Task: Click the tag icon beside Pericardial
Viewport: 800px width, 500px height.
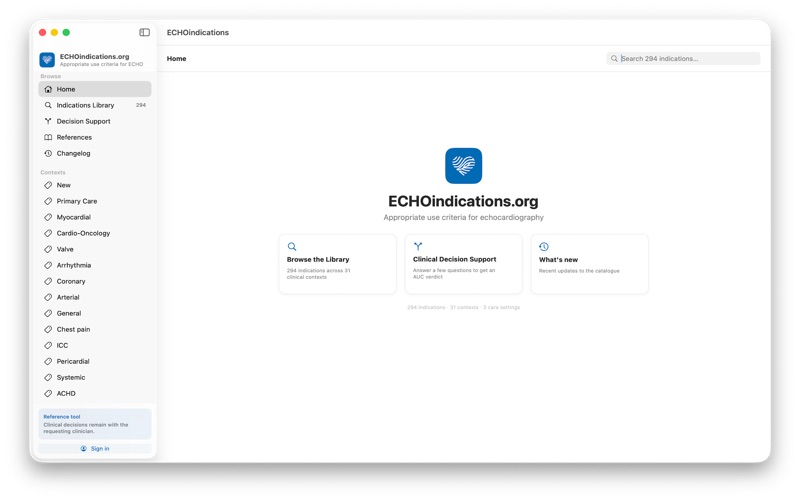Action: pyautogui.click(x=48, y=361)
